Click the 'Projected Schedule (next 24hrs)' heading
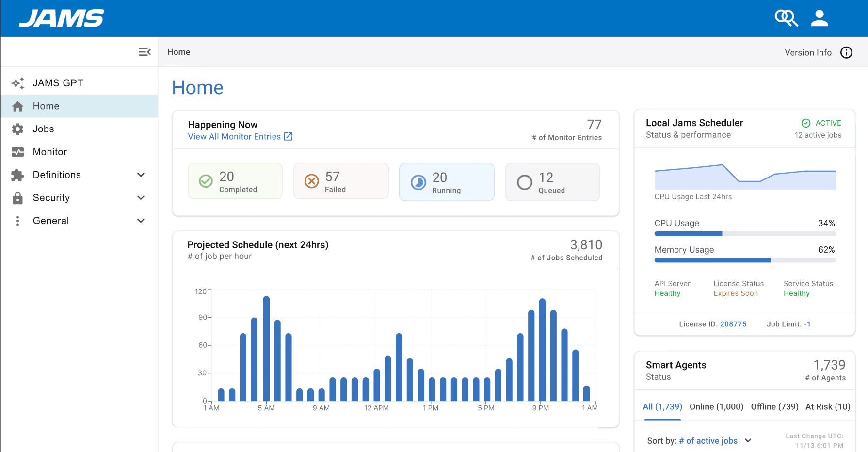 tap(258, 245)
